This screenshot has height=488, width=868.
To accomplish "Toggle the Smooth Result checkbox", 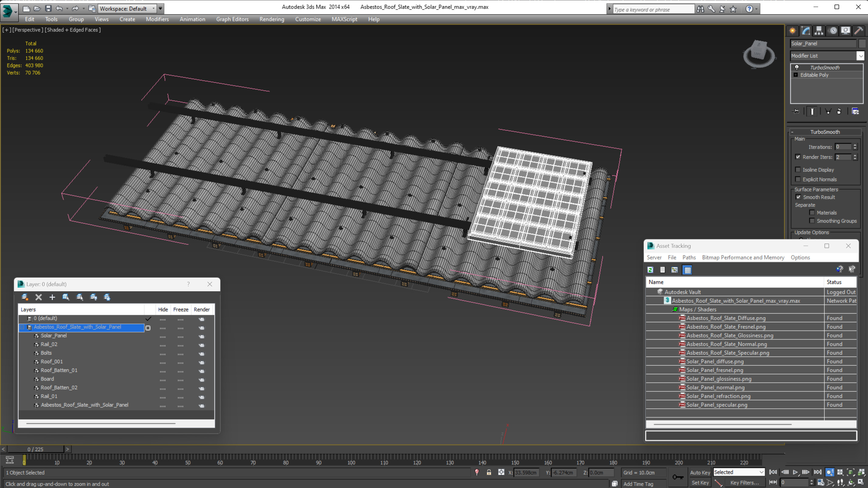I will click(798, 197).
